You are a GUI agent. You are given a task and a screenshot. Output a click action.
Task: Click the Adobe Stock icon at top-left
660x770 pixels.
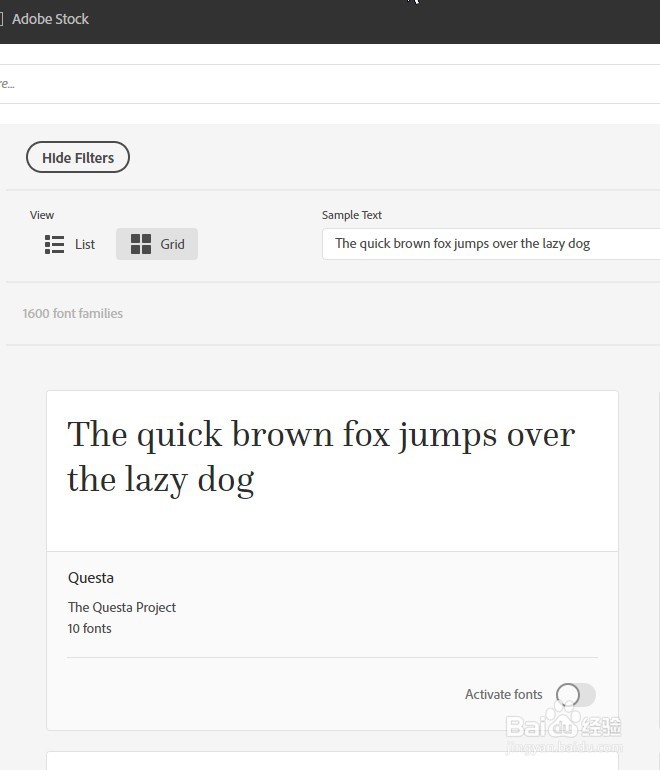(2, 19)
